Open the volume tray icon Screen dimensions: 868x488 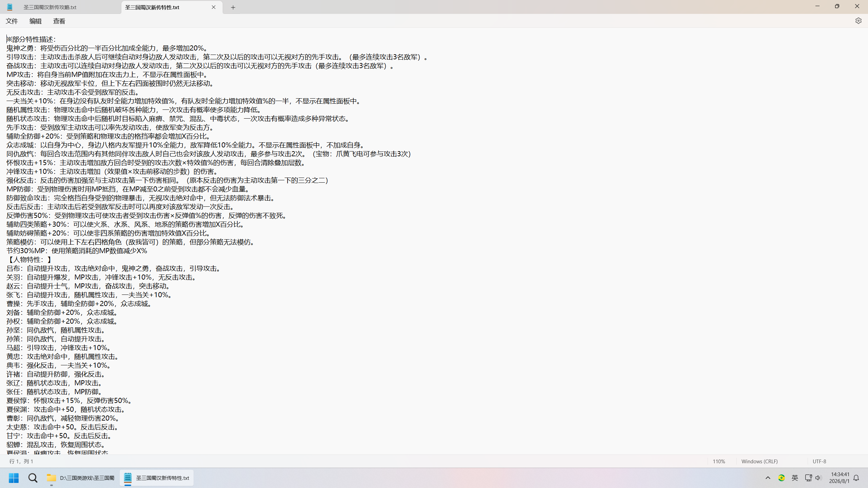click(x=818, y=478)
